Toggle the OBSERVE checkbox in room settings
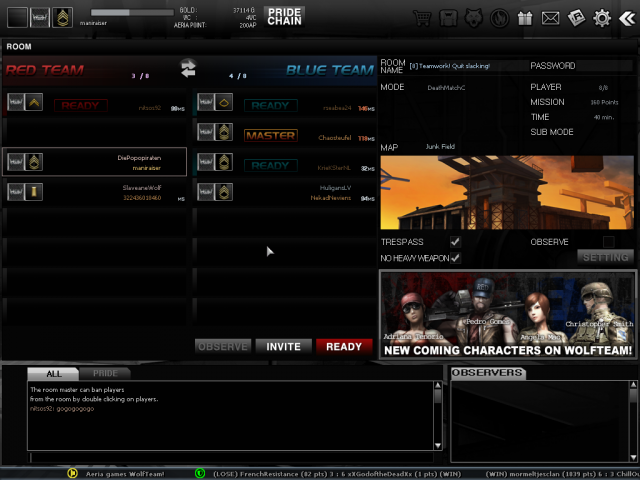 point(608,242)
